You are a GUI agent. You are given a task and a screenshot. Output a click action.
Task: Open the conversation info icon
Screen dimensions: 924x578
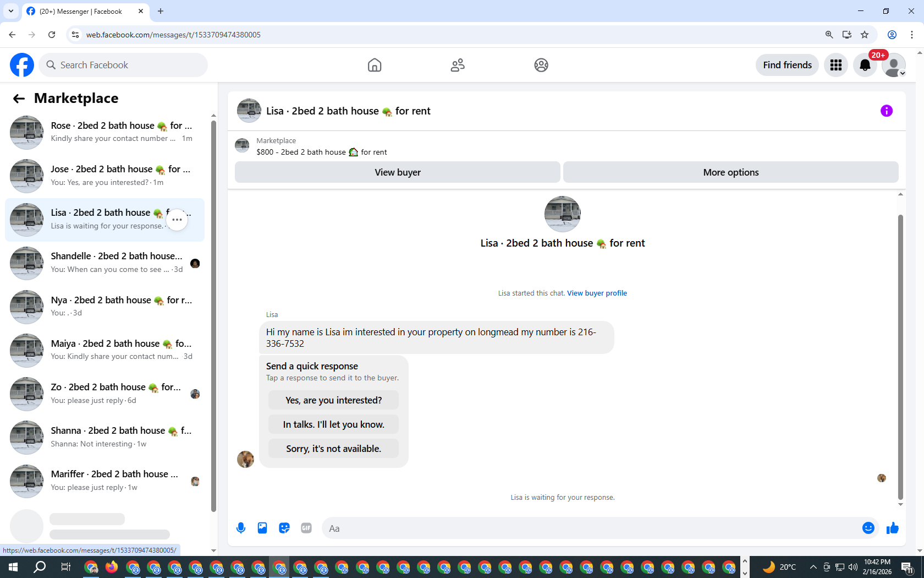pyautogui.click(x=887, y=111)
